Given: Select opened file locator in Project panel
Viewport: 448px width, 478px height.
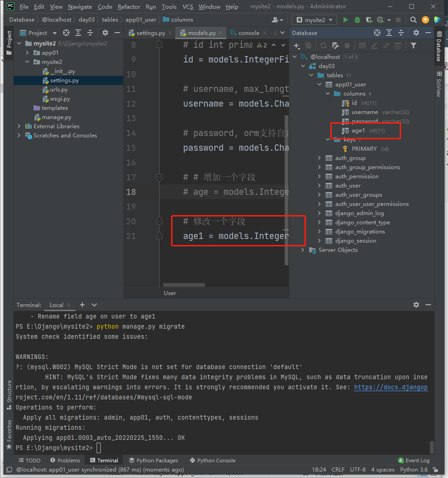Looking at the screenshot, I should click(x=66, y=33).
